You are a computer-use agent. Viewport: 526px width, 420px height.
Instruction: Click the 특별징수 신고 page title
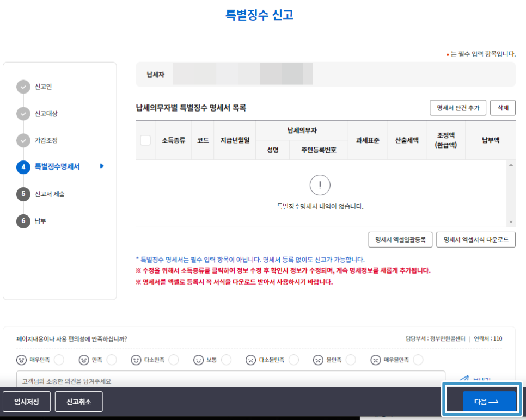click(259, 15)
